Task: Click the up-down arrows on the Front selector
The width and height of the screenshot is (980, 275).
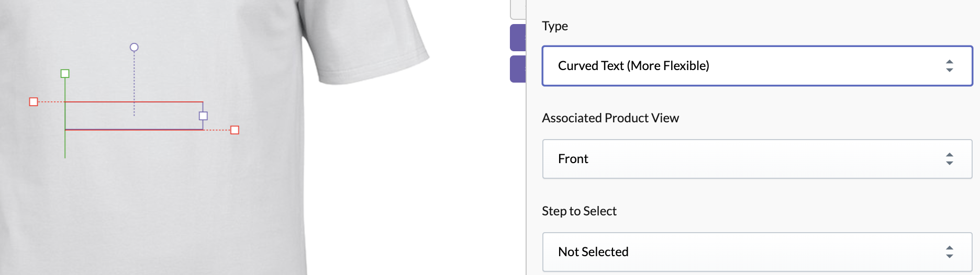Action: click(x=949, y=159)
